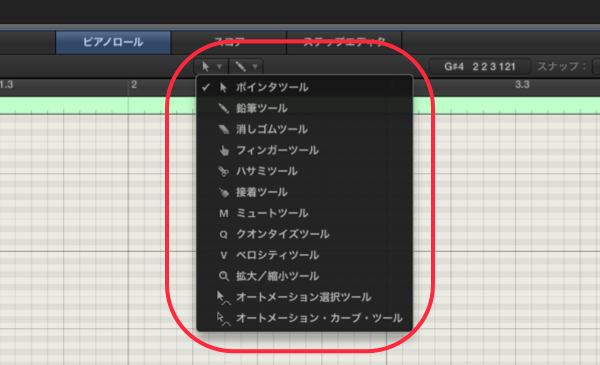
Task: Switch to the ピアノロール tab
Action: coord(113,42)
